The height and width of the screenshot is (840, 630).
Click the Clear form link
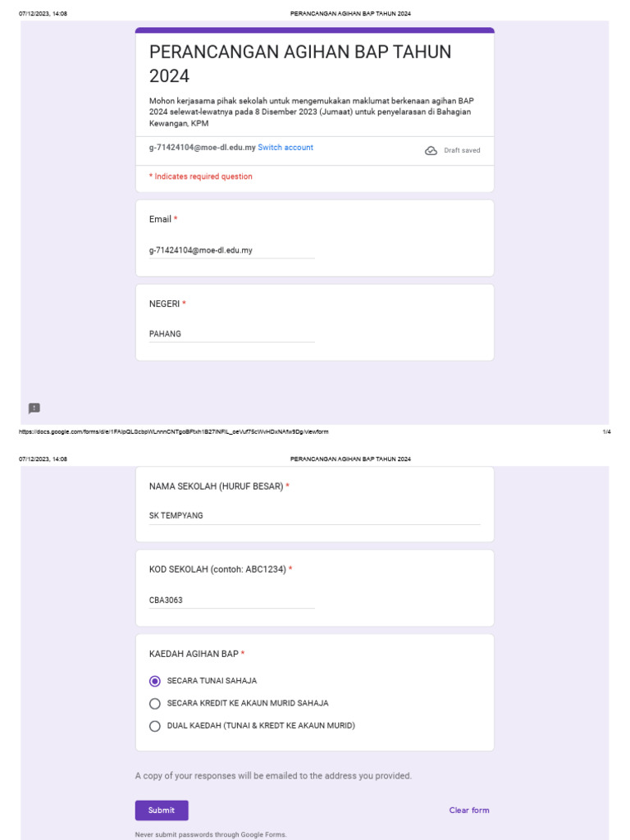click(469, 810)
